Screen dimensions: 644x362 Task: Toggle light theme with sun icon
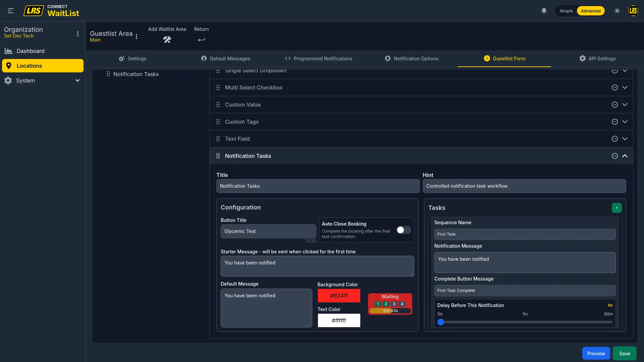pos(617,11)
